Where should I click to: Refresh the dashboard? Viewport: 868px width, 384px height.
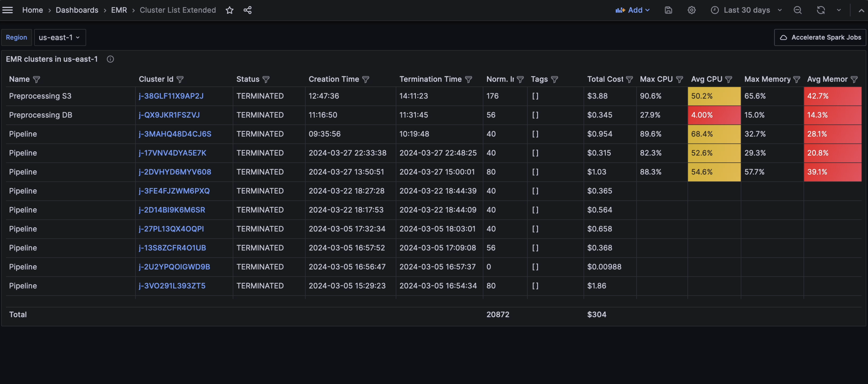point(820,10)
